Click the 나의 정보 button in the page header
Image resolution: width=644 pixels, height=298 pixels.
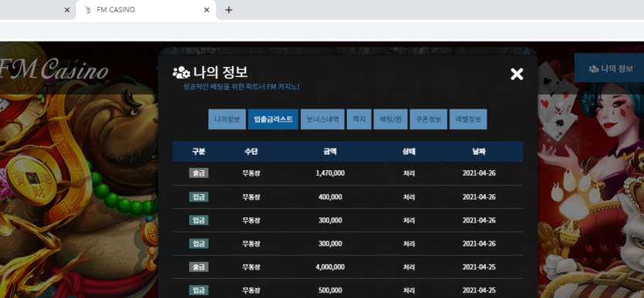[609, 68]
